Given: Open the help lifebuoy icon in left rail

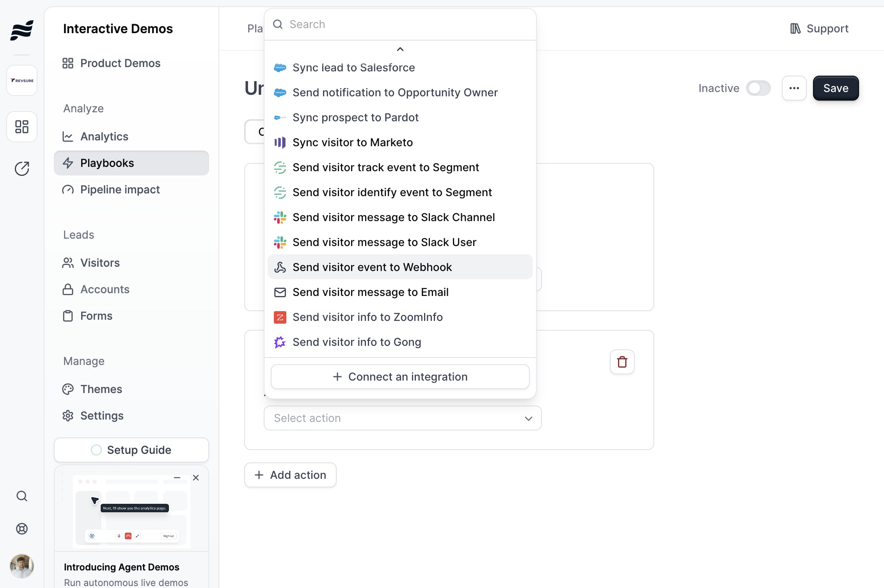Looking at the screenshot, I should point(22,529).
